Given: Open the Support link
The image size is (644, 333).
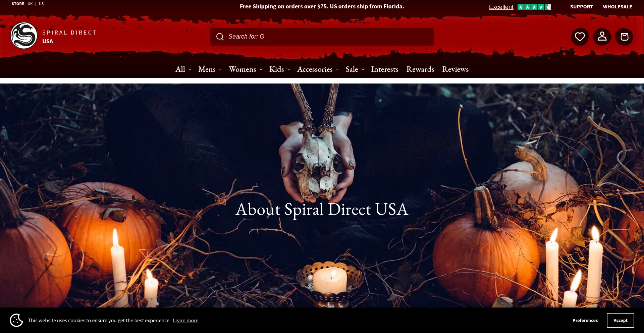Looking at the screenshot, I should (x=582, y=7).
